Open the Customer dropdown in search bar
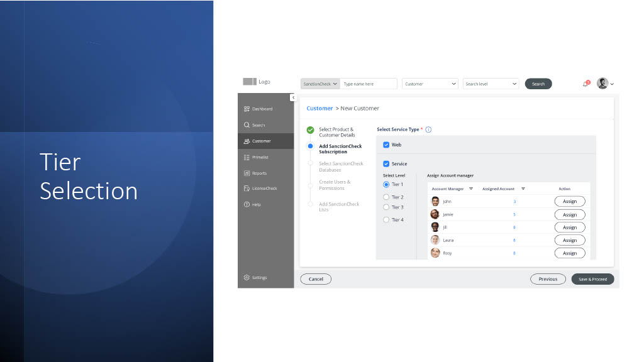644x362 pixels. pyautogui.click(x=430, y=84)
